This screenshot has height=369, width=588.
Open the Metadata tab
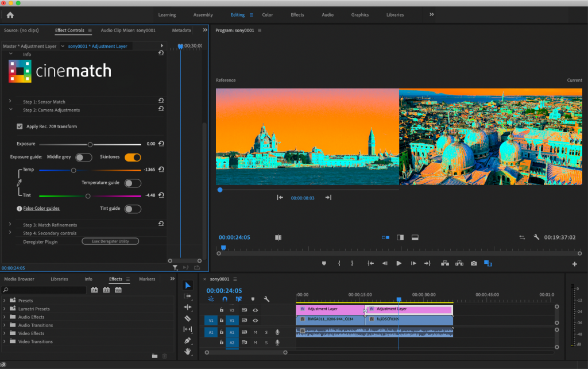coord(181,30)
